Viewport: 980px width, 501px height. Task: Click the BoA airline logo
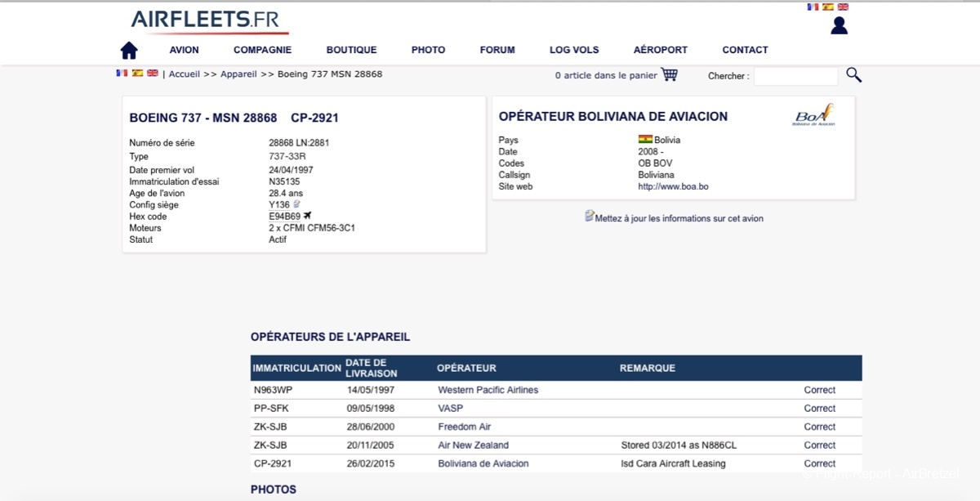pos(813,115)
